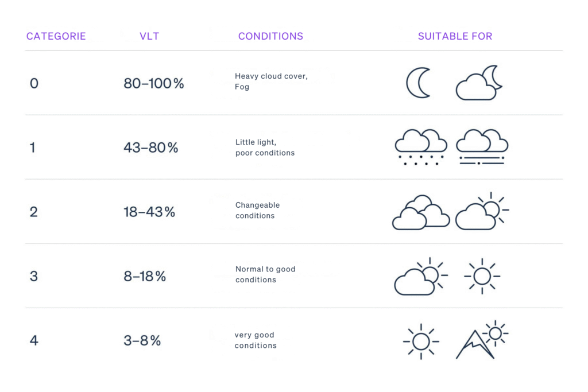
Task: Select the CONDITIONS column header
Action: click(x=271, y=36)
